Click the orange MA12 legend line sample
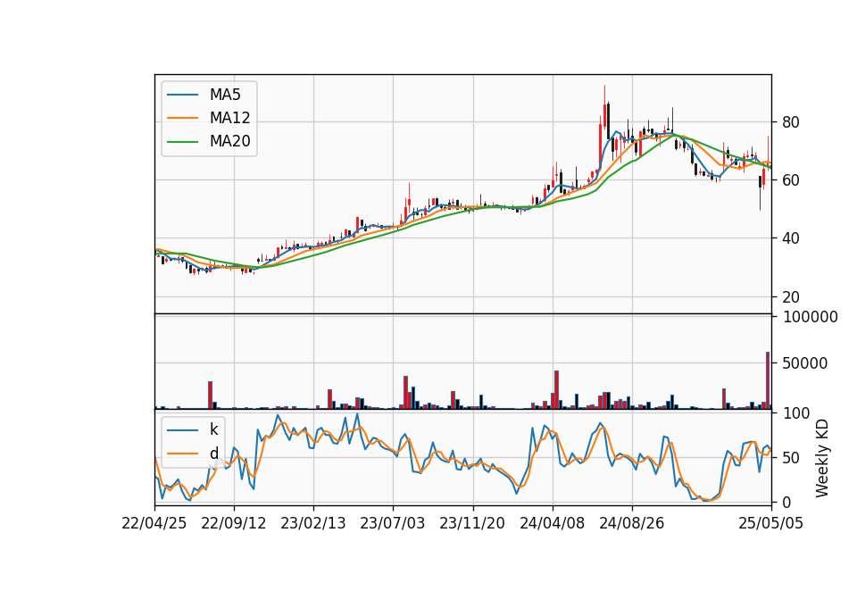This screenshot has height=616, width=857. 182,118
